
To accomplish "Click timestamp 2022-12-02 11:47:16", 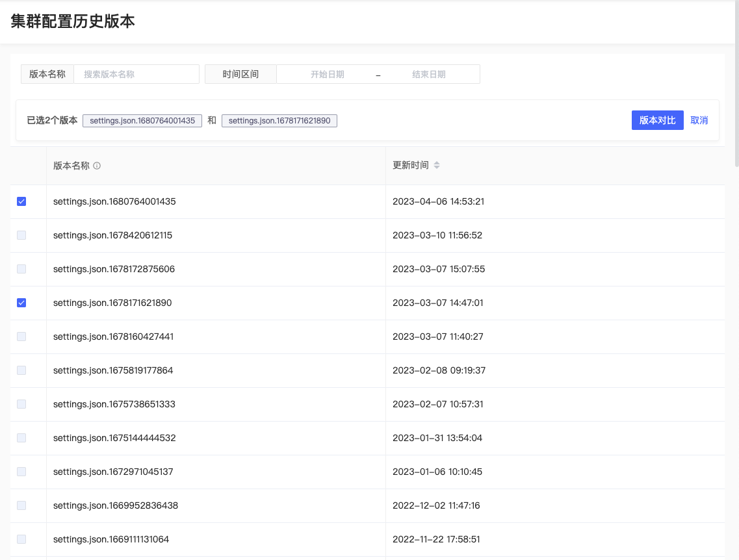I will tap(436, 506).
